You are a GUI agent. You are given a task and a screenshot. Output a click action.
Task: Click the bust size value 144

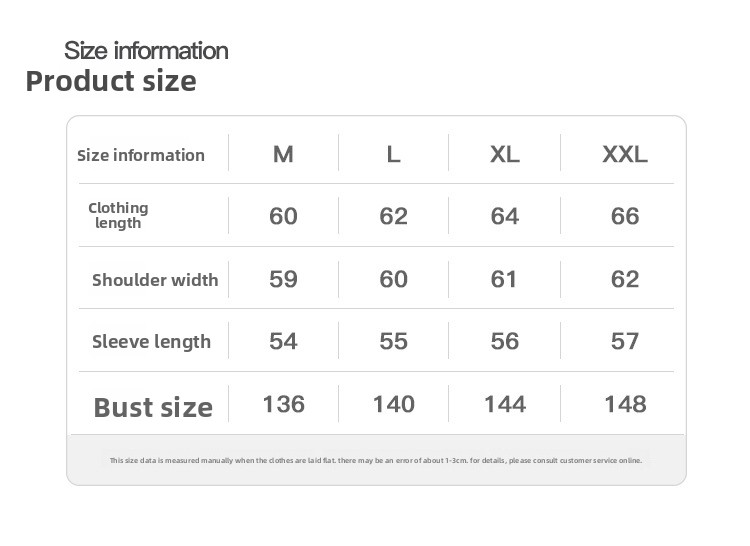[505, 404]
